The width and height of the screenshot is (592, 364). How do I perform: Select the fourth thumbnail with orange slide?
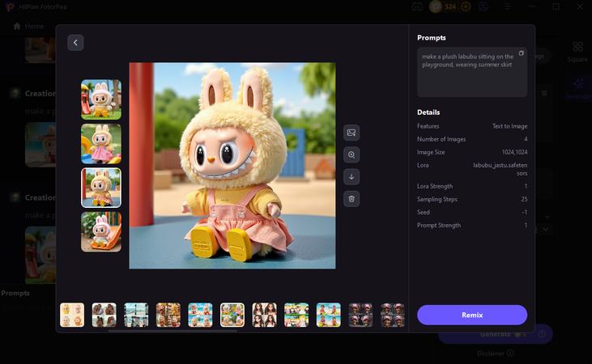tap(101, 232)
